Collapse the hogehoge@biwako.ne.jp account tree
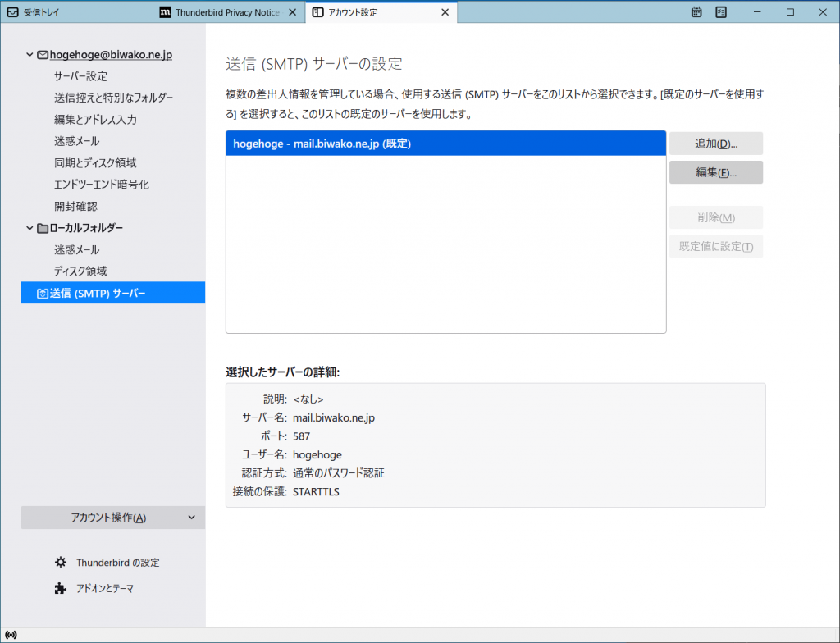 30,55
